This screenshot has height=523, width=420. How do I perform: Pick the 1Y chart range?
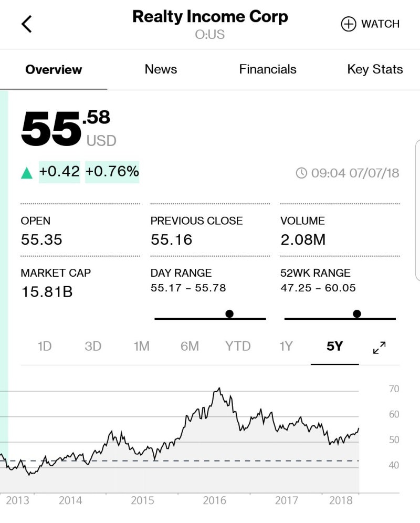pyautogui.click(x=286, y=347)
